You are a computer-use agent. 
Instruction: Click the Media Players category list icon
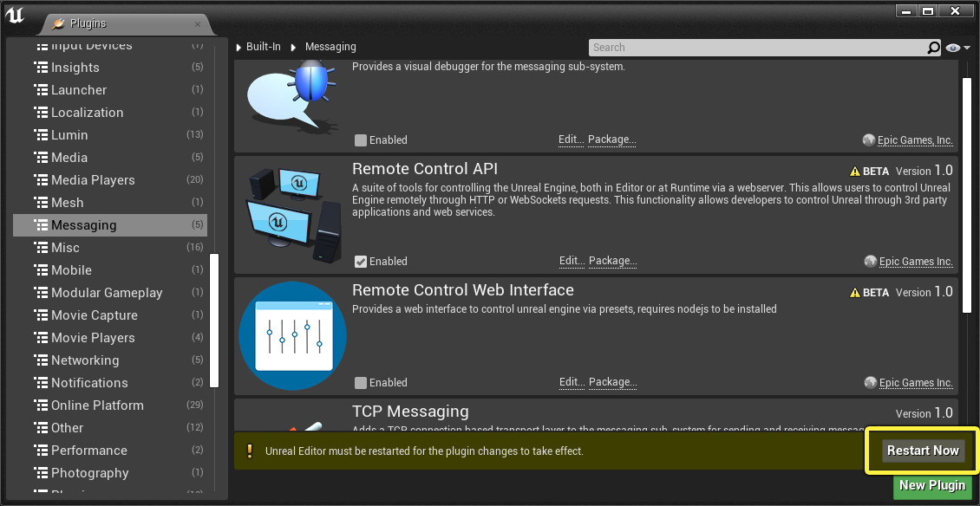(42, 180)
